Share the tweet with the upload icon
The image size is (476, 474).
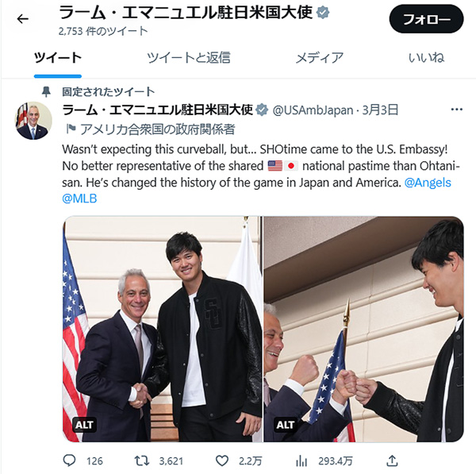point(392,461)
